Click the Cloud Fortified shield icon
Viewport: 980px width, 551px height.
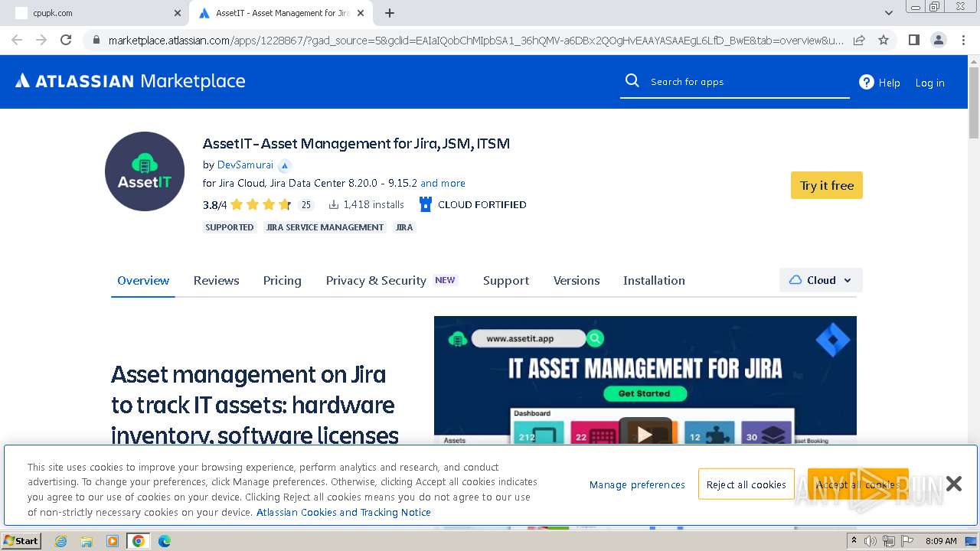(426, 204)
